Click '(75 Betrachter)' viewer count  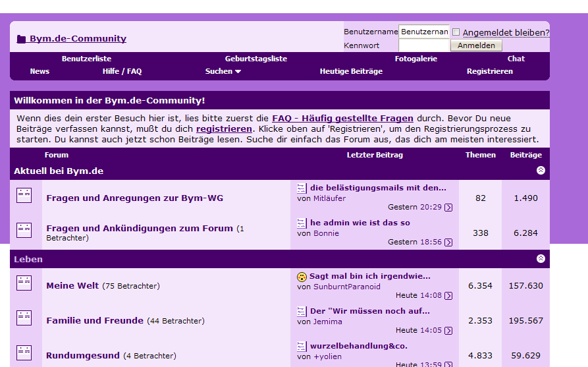click(x=131, y=287)
